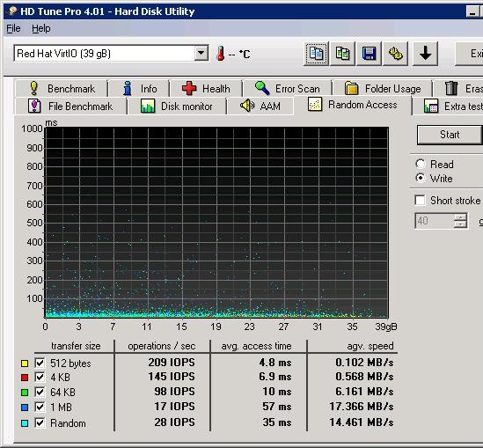Switch to the Benchmark tab
This screenshot has height=448, width=483.
(62, 89)
